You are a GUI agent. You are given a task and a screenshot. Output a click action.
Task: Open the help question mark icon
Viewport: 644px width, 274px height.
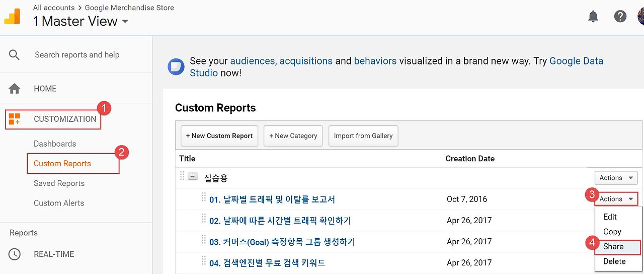620,17
